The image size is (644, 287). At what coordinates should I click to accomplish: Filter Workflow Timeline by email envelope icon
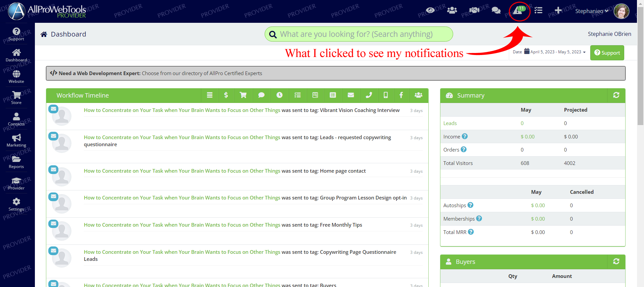(x=351, y=95)
